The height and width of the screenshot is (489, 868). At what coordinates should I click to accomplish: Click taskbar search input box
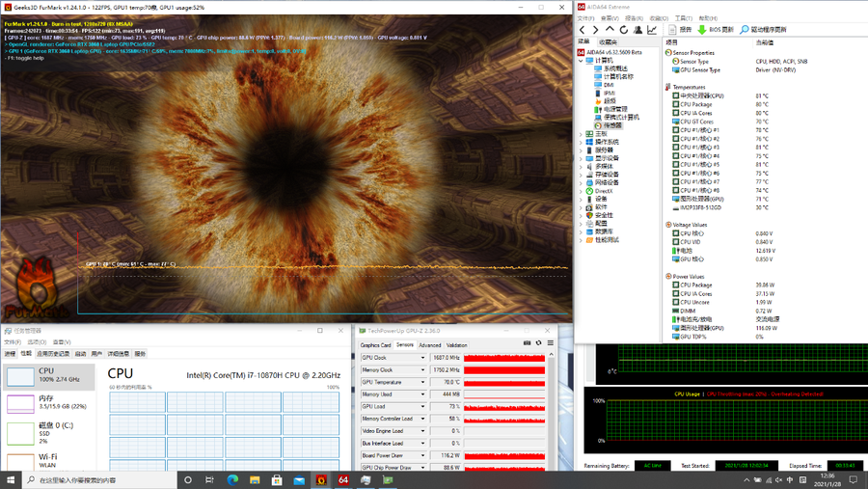pyautogui.click(x=99, y=480)
